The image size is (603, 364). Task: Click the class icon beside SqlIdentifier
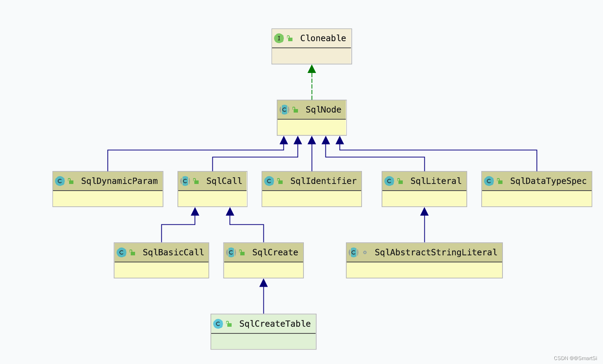pyautogui.click(x=269, y=181)
